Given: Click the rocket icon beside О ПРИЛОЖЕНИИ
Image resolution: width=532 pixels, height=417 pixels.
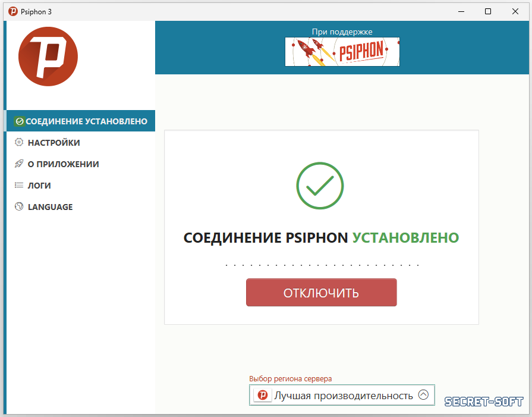Looking at the screenshot, I should click(x=19, y=164).
